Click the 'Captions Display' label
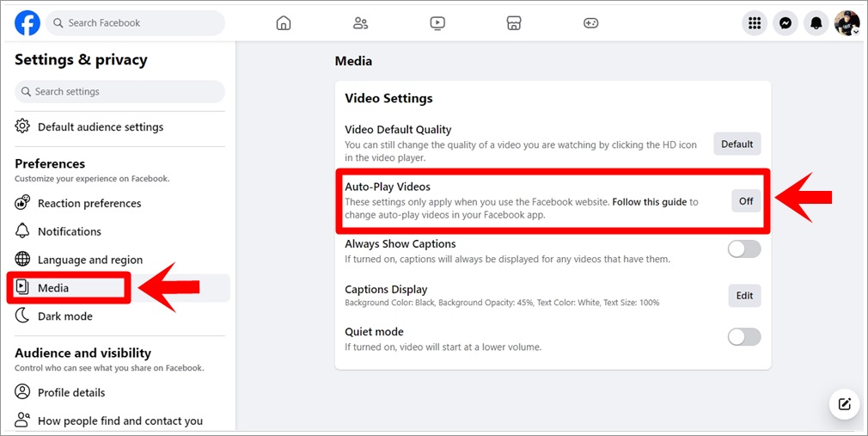 tap(386, 290)
